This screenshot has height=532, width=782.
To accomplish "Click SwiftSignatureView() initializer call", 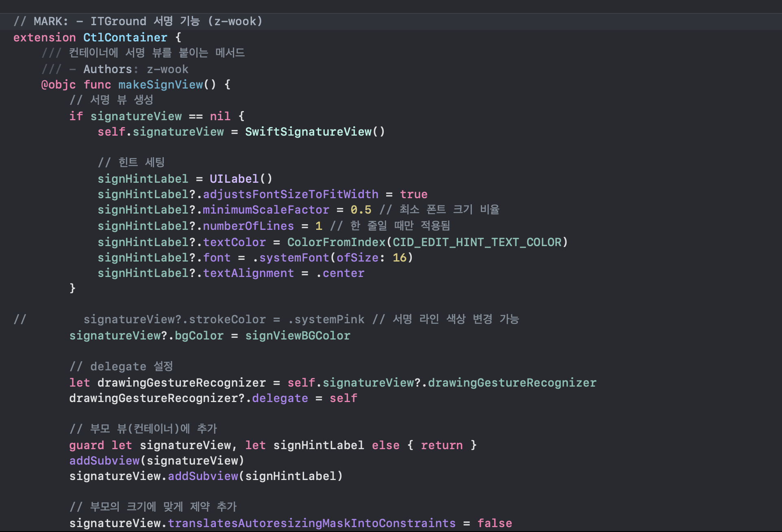I will point(314,132).
